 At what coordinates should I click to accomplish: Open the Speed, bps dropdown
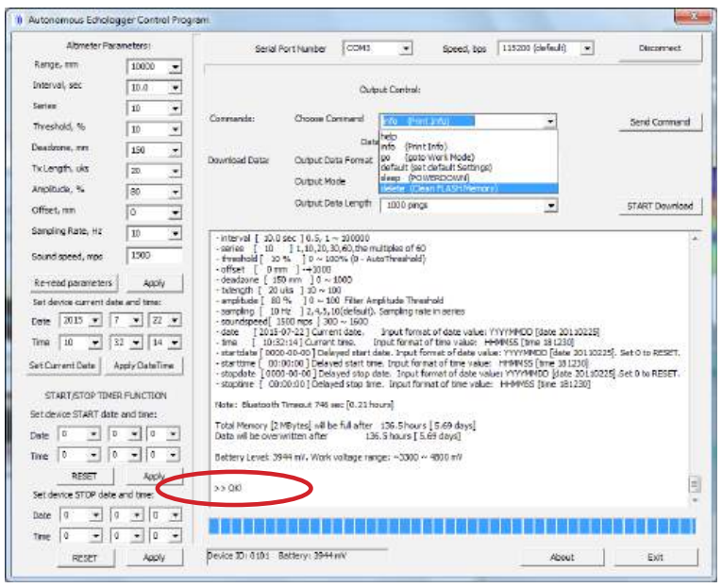[x=587, y=48]
